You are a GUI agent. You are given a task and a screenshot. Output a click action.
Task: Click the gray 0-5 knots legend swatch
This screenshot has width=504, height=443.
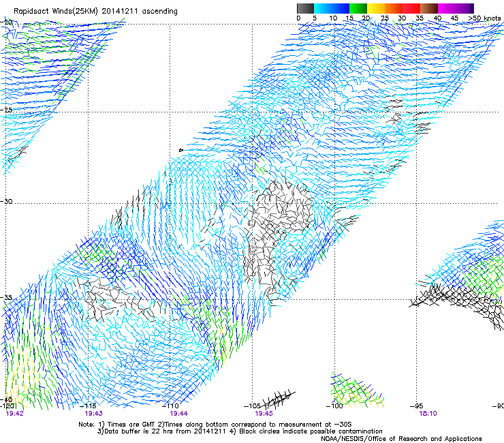coord(305,8)
